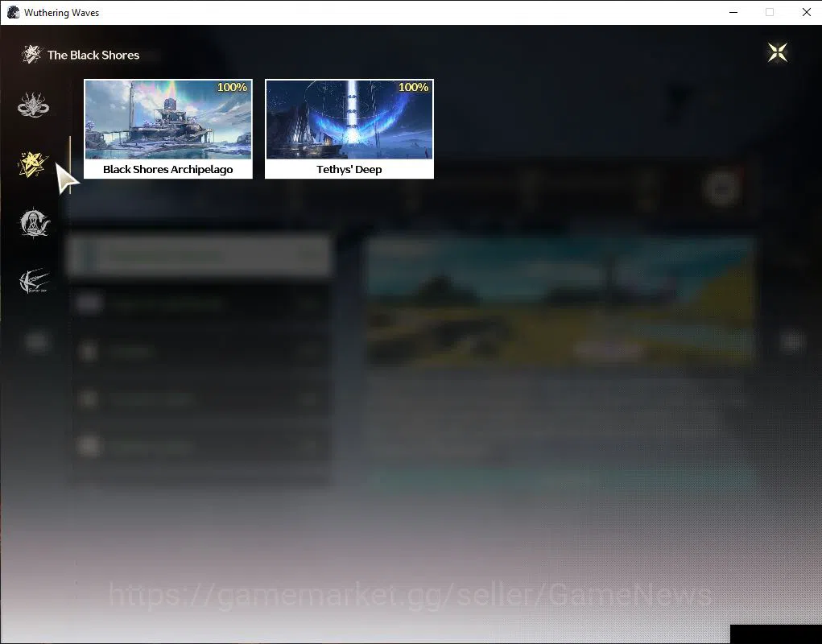This screenshot has height=644, width=822.
Task: Click 100% on the Tethys' Deep card
Action: pyautogui.click(x=414, y=87)
